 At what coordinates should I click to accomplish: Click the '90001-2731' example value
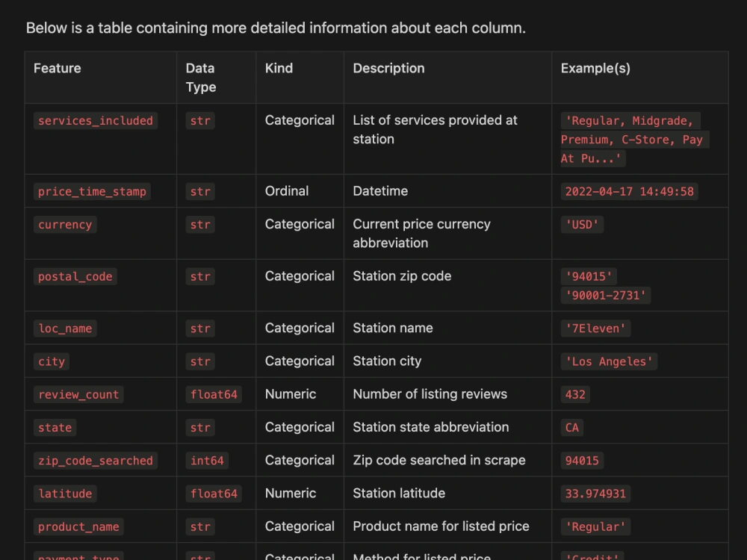(605, 295)
